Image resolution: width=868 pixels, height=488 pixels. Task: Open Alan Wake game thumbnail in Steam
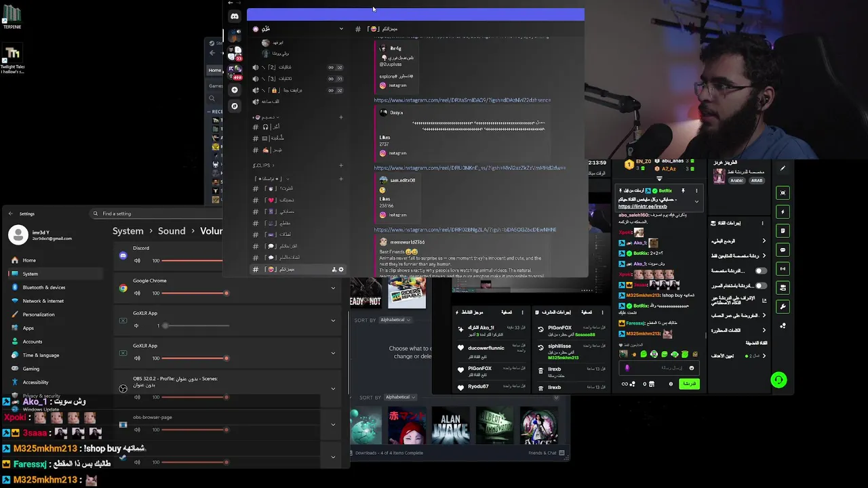coord(451,426)
